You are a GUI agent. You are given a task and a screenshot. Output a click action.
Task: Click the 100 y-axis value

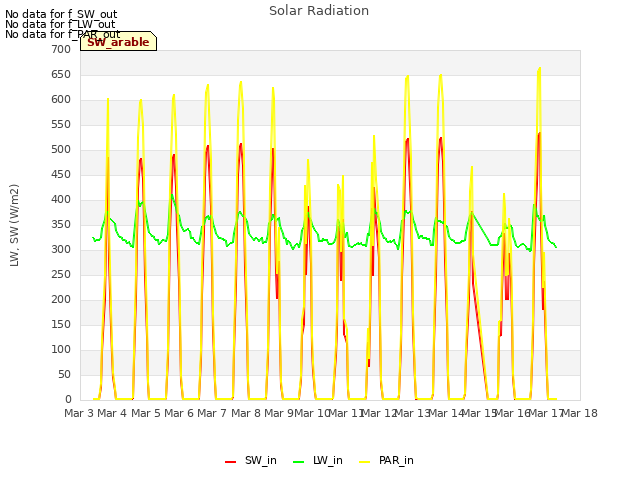coord(61,350)
